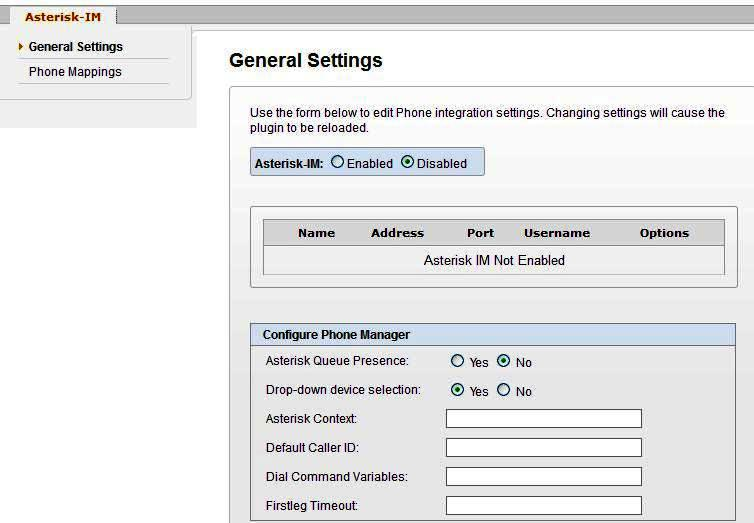Click the Configure Phone Manager header
Image resolution: width=754 pixels, height=523 pixels.
point(493,335)
